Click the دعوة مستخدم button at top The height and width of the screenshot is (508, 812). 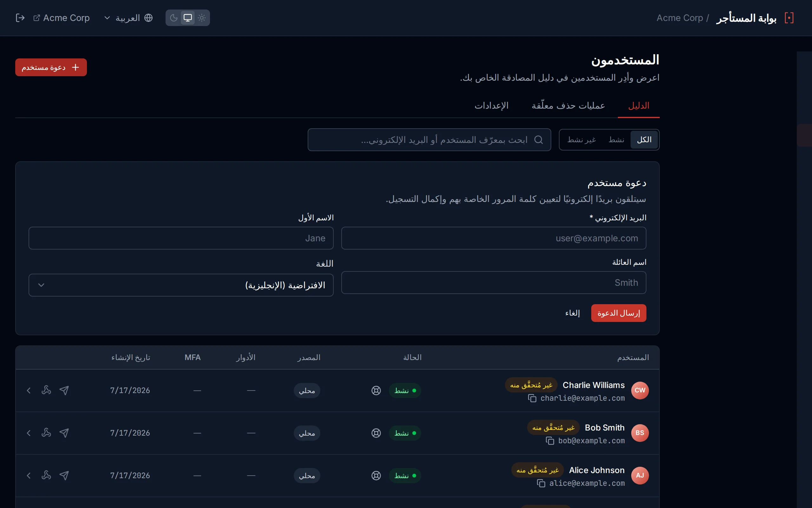click(x=51, y=67)
